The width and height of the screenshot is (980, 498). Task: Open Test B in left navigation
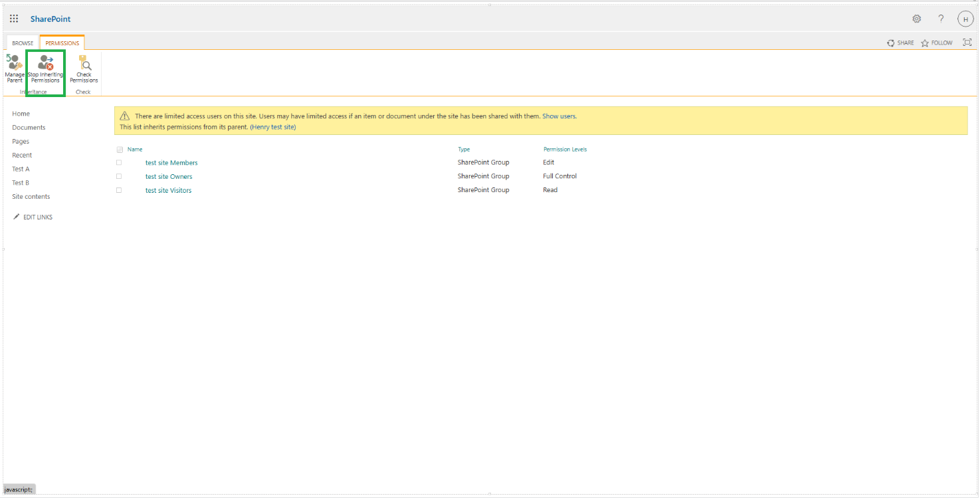21,182
